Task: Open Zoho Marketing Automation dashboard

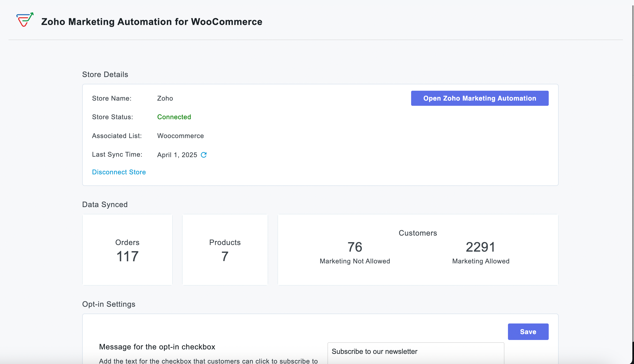Action: point(479,98)
